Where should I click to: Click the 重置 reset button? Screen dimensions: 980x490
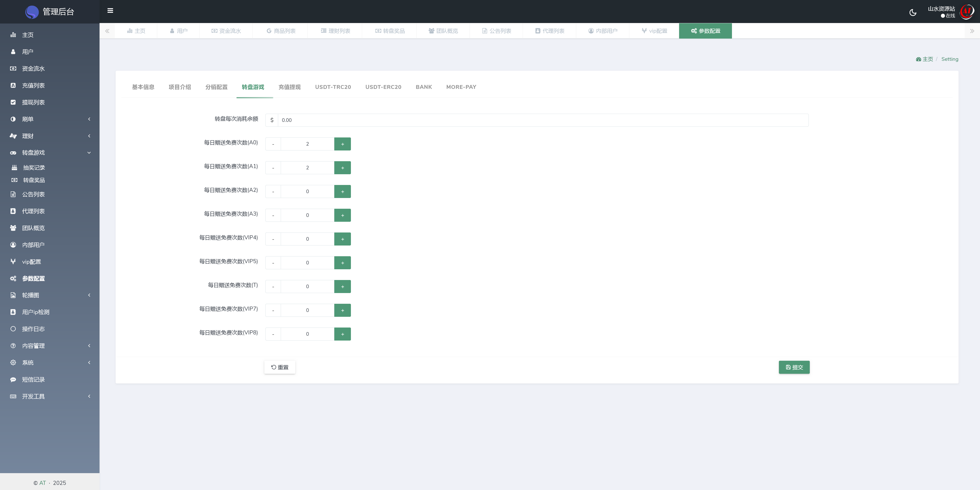[280, 367]
